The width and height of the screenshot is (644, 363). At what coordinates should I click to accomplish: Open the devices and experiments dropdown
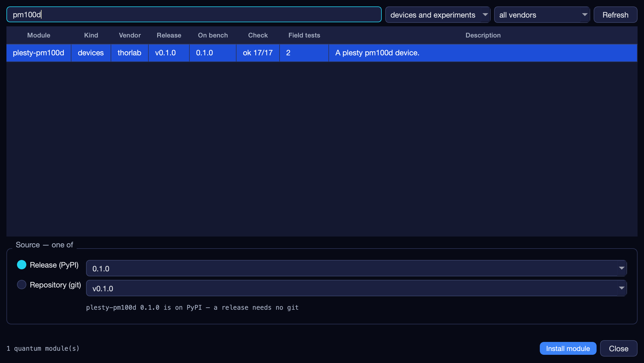[438, 15]
